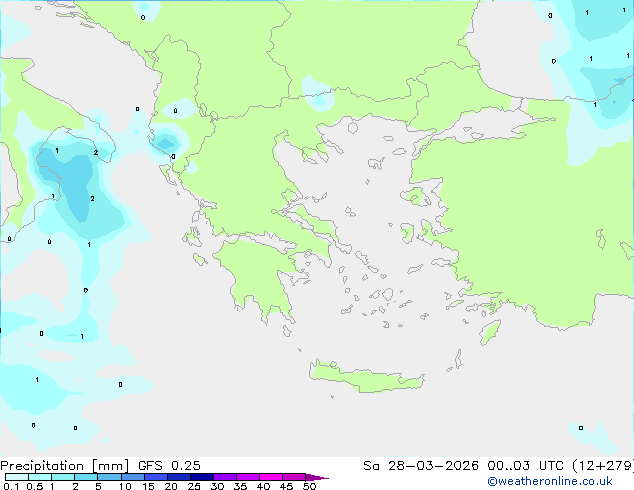Pick the 20–25 mm dark blue legend swatch

click(x=179, y=477)
